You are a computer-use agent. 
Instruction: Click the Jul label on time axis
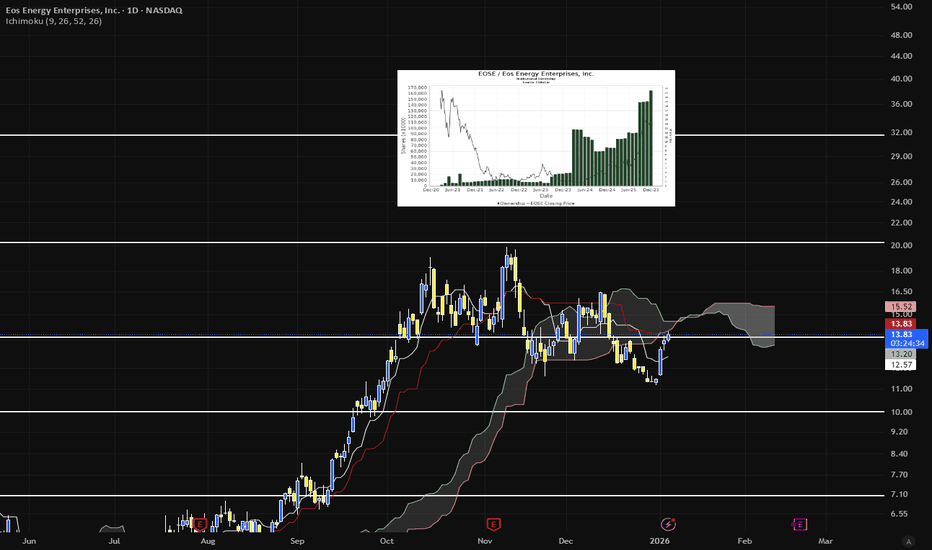click(x=114, y=541)
